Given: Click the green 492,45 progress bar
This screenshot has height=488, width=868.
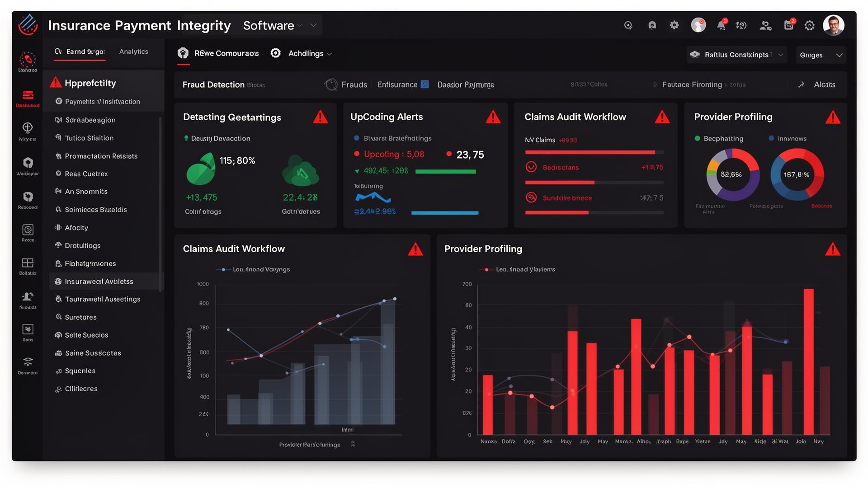Looking at the screenshot, I should pos(445,172).
